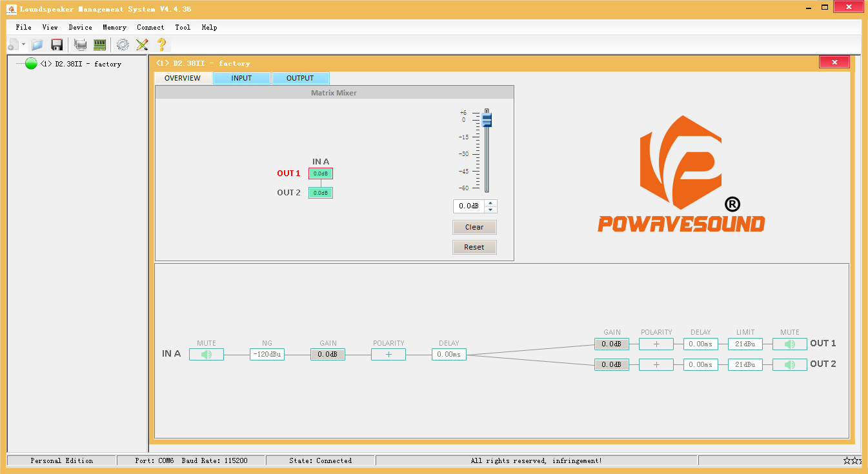Click the device monitors toolbar icon
This screenshot has height=474, width=868.
(81, 45)
